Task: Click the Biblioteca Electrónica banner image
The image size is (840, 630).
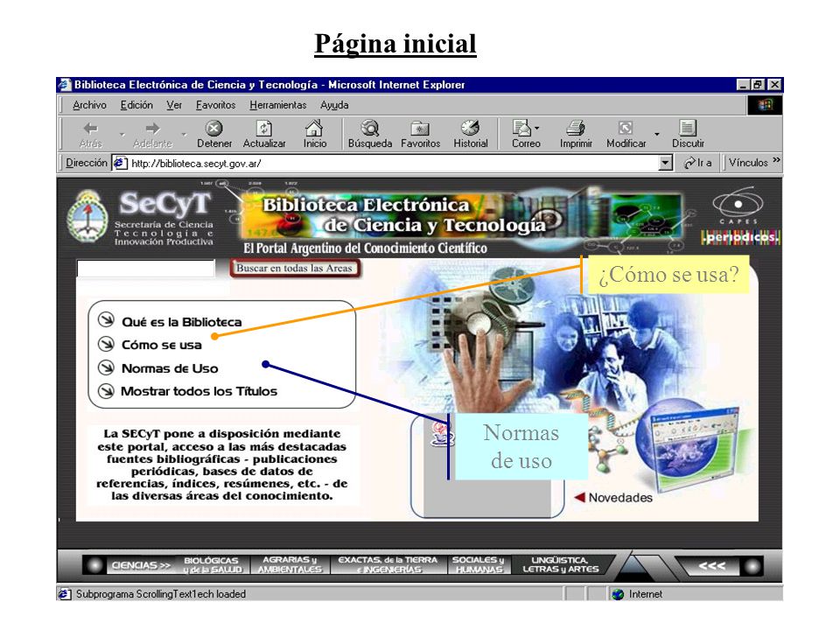Action: tap(461, 215)
